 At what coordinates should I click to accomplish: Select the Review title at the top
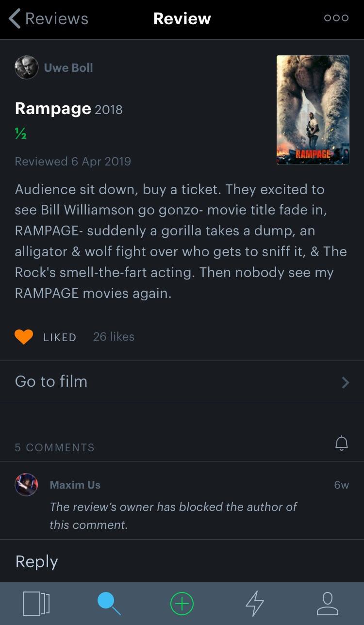point(182,18)
